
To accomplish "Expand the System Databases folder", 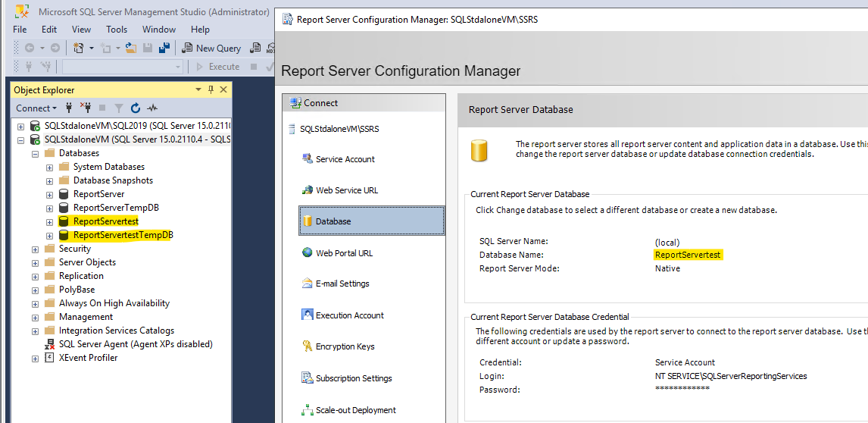I will point(49,168).
